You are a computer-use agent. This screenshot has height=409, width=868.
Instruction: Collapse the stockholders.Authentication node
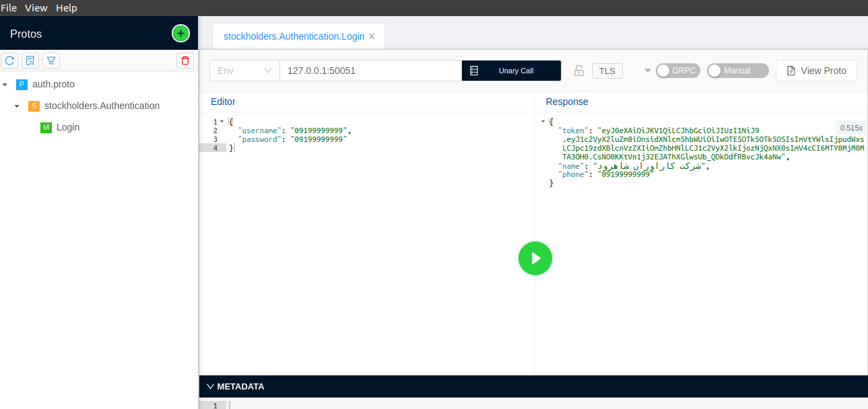(x=17, y=106)
